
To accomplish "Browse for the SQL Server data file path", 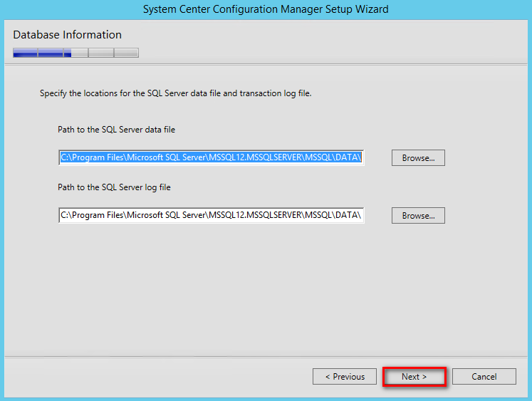I will click(418, 157).
